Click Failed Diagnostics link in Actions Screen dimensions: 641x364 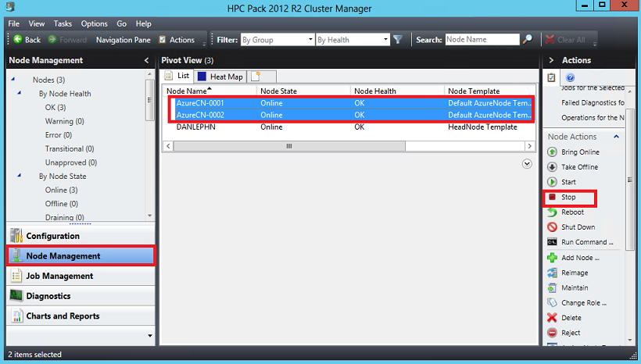593,102
